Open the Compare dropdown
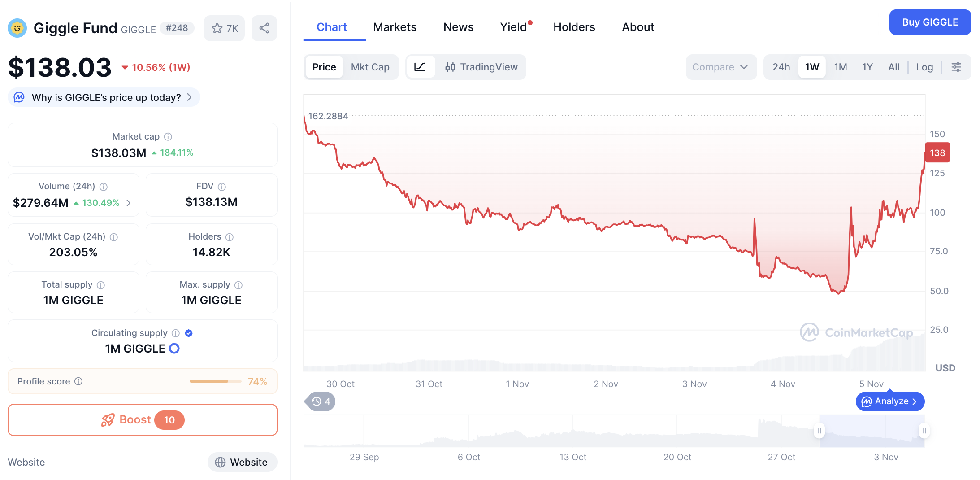 click(720, 67)
